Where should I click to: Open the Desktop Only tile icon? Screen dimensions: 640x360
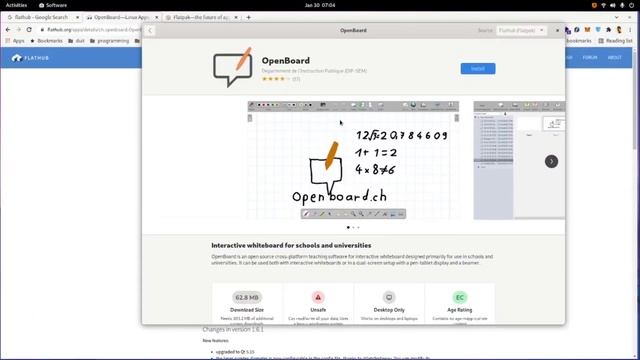389,297
